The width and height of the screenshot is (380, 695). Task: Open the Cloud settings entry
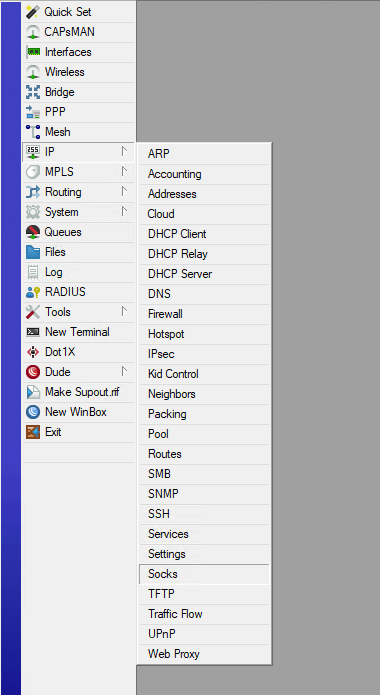(x=204, y=214)
